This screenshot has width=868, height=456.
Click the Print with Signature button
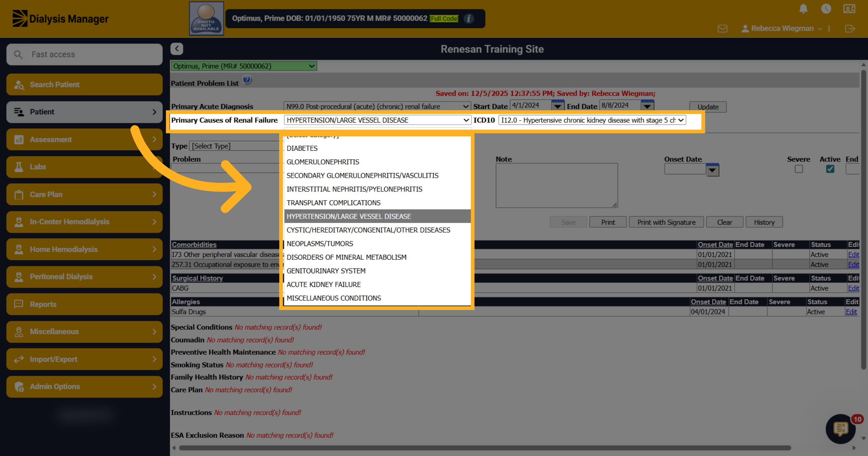click(x=666, y=222)
